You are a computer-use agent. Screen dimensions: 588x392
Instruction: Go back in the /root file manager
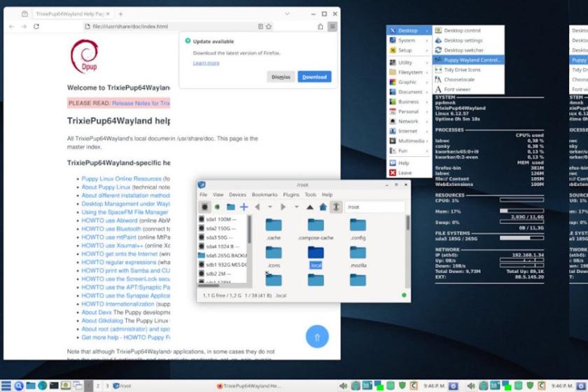(x=258, y=206)
